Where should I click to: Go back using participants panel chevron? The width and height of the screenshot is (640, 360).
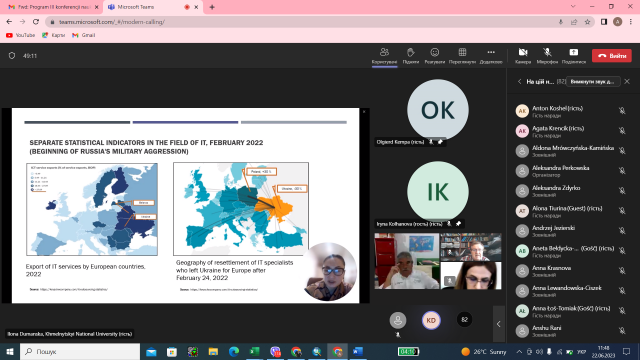point(520,82)
